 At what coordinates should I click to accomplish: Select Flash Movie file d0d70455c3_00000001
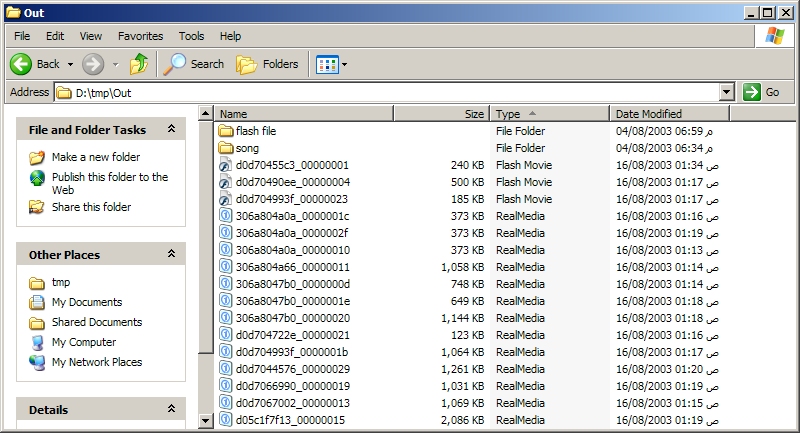pos(292,165)
